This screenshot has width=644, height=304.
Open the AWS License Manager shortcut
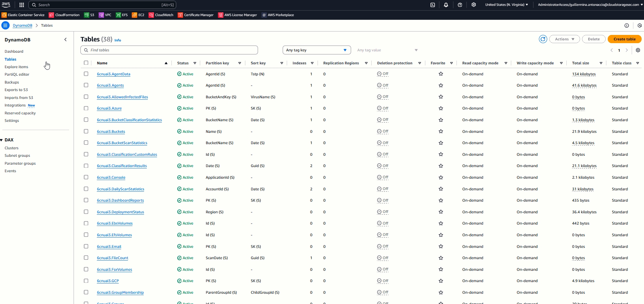[238, 15]
